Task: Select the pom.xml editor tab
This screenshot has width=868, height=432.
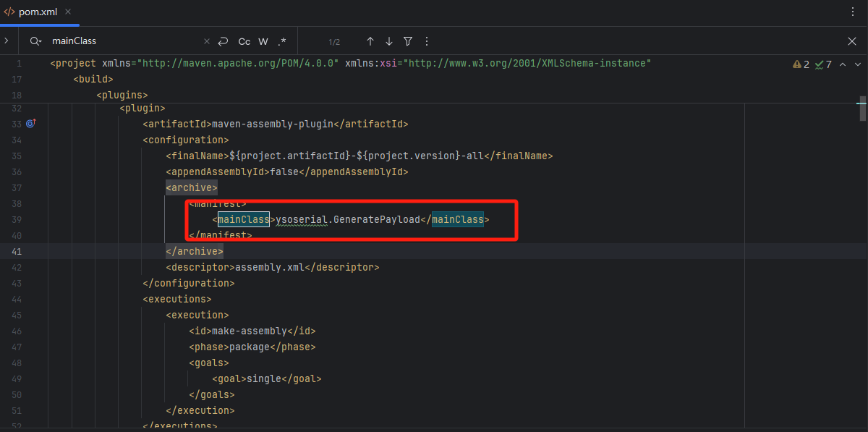Action: click(x=33, y=12)
